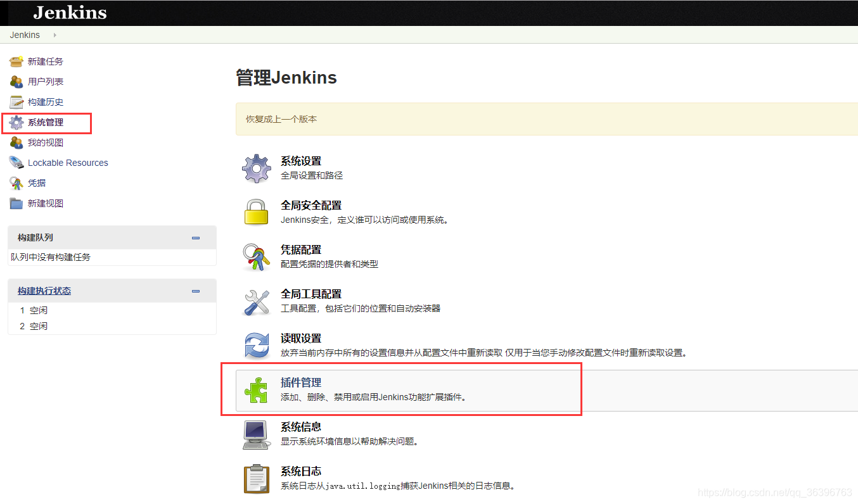Open 系统日志 heading link
858x504 pixels.
[301, 472]
